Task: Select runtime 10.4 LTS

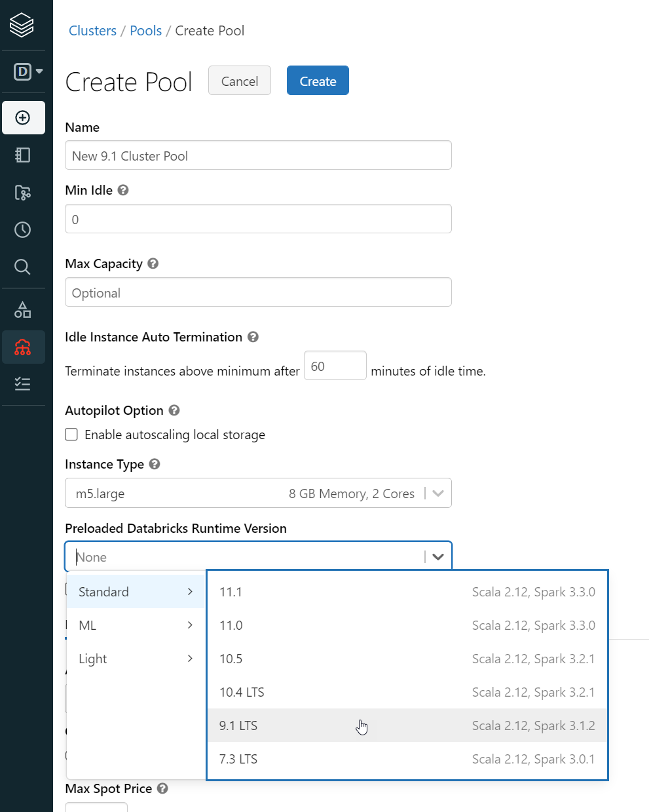Action: click(407, 692)
